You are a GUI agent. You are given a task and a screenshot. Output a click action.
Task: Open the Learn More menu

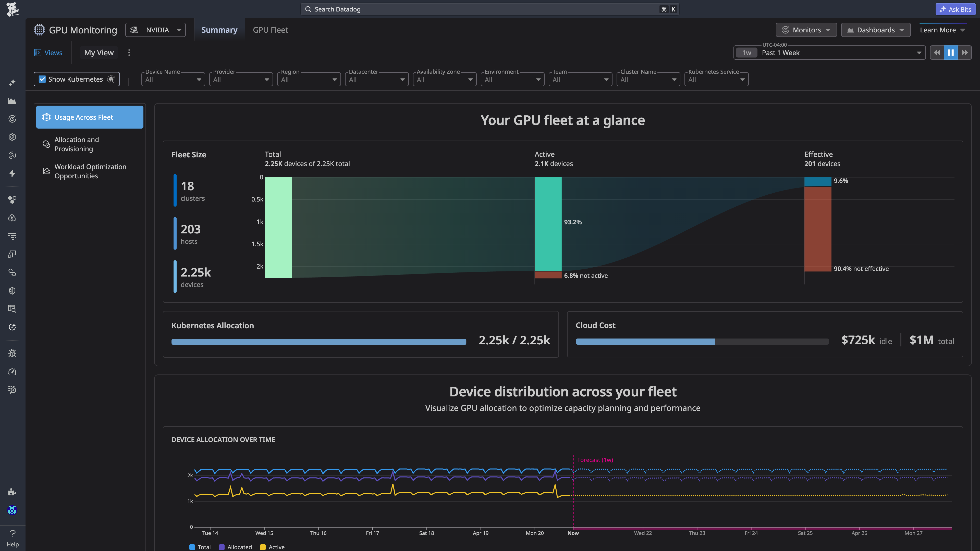click(x=942, y=30)
